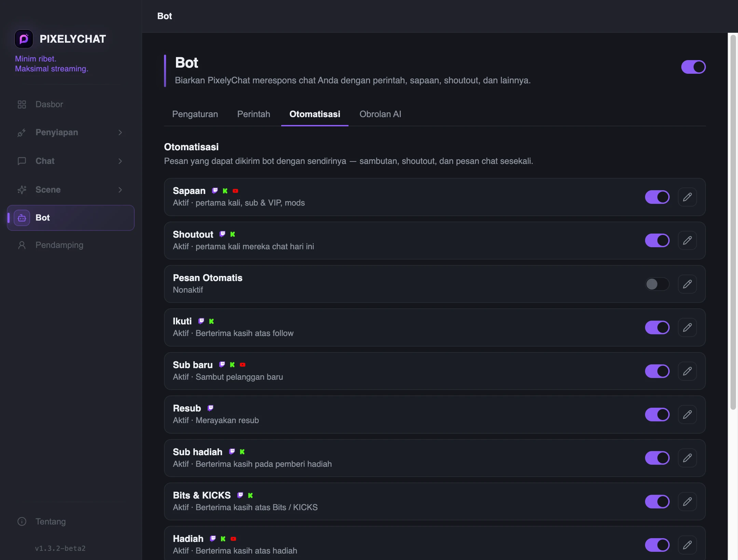Click the Pendamping person icon
Image resolution: width=738 pixels, height=560 pixels.
click(22, 245)
